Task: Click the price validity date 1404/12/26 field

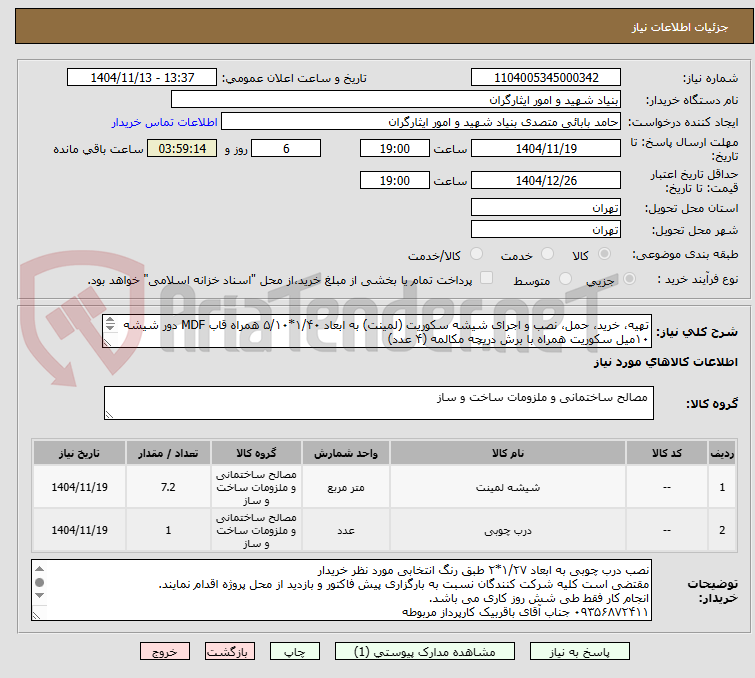Action: click(x=546, y=180)
